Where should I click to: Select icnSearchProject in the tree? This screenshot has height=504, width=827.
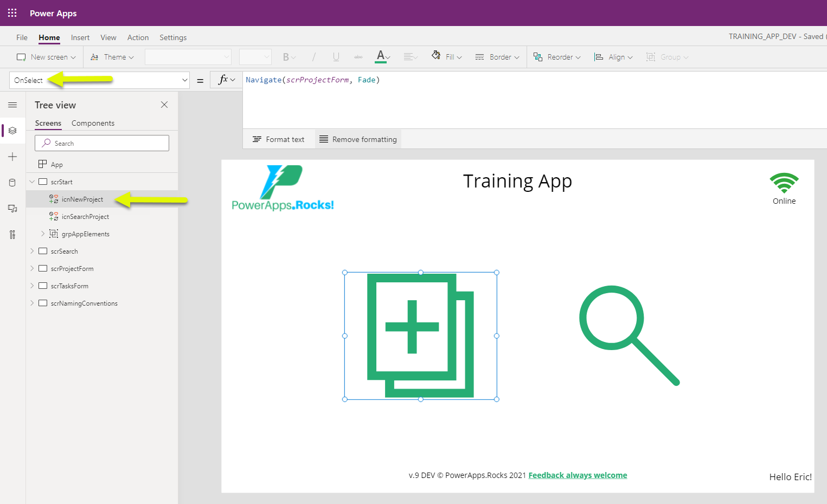(85, 217)
